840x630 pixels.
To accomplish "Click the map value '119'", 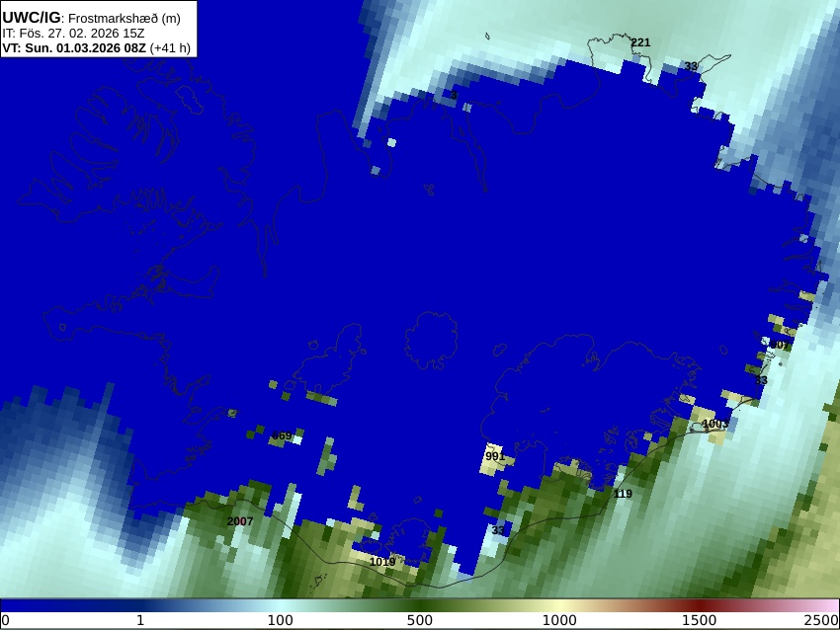I will pyautogui.click(x=623, y=494).
